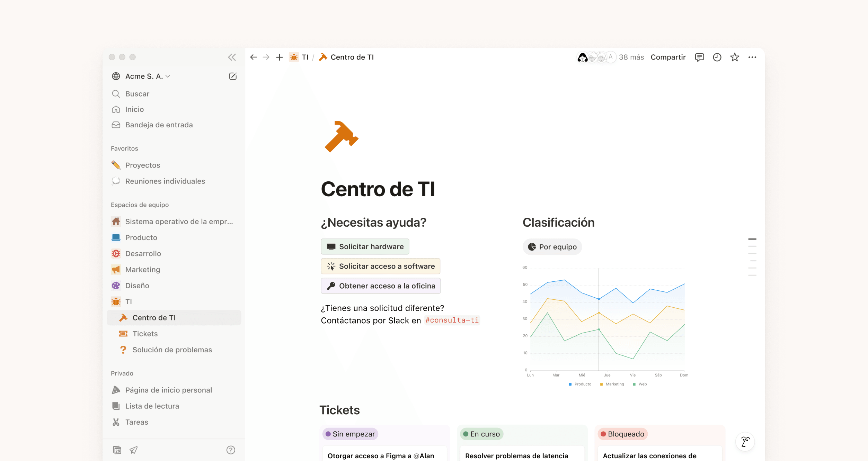This screenshot has height=461, width=868.
Task: Click TI in the breadcrumb
Action: [299, 57]
